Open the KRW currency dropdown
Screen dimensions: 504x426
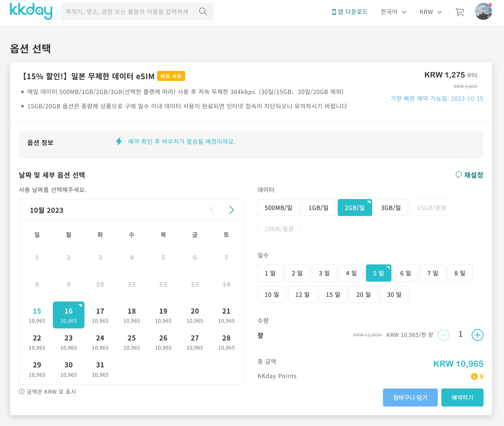coord(431,12)
